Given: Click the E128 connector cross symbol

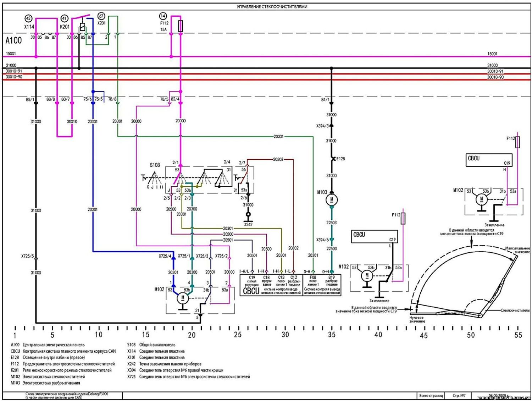Looking at the screenshot, I should click(x=333, y=159).
